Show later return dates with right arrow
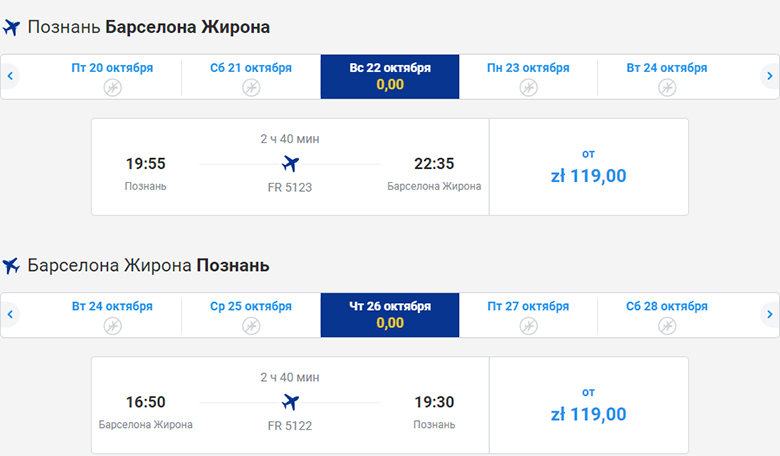Image resolution: width=780 pixels, height=456 pixels. [x=769, y=315]
